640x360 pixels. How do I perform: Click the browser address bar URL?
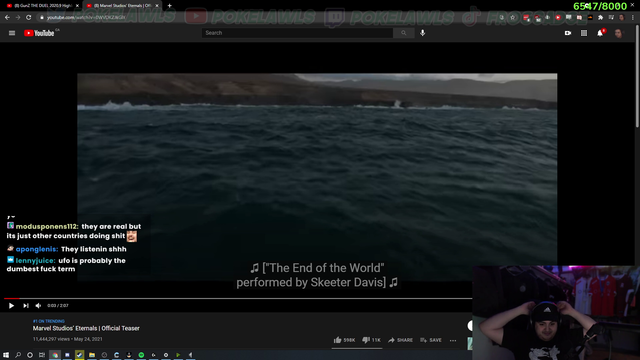[x=86, y=18]
